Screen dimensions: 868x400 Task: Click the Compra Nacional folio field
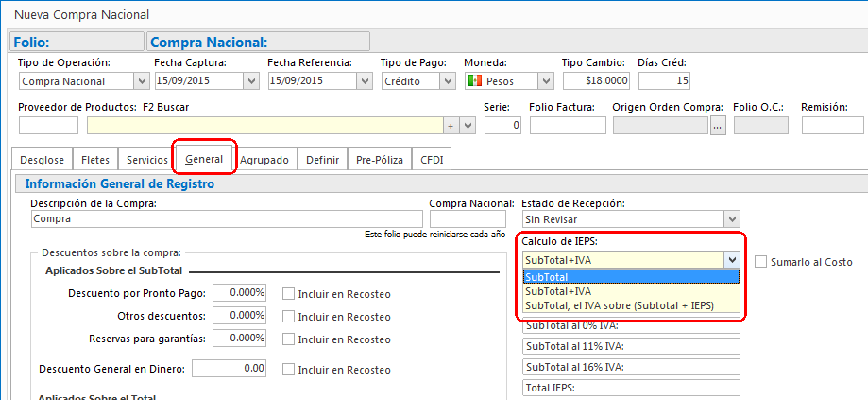(x=468, y=218)
